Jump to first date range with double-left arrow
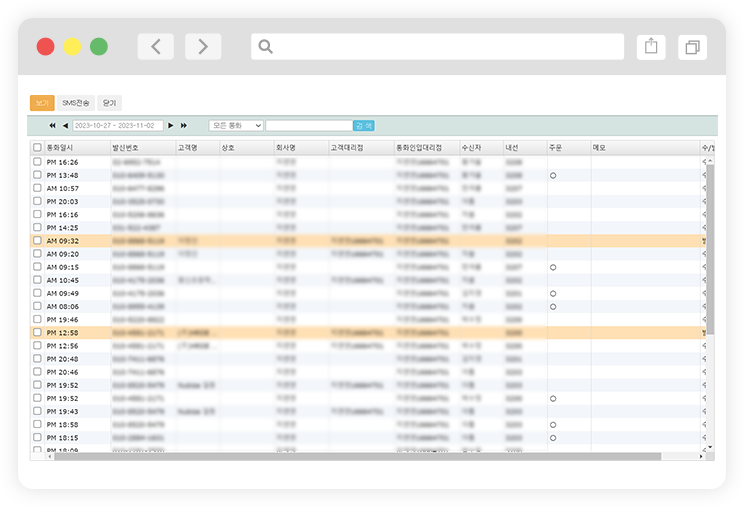Viewport: 744px width, 507px height. click(x=53, y=126)
